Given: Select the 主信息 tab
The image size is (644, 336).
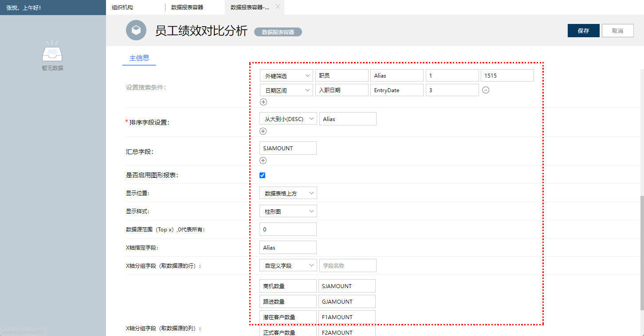Looking at the screenshot, I should click(139, 58).
